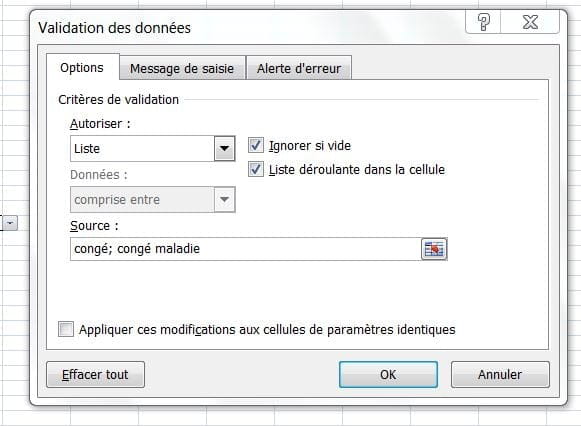The width and height of the screenshot is (581, 426).
Task: Close the Validation des données dialog
Action: [x=530, y=22]
